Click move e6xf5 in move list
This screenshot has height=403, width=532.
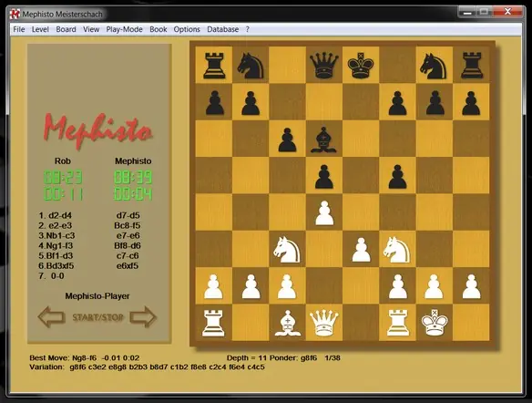[128, 266]
